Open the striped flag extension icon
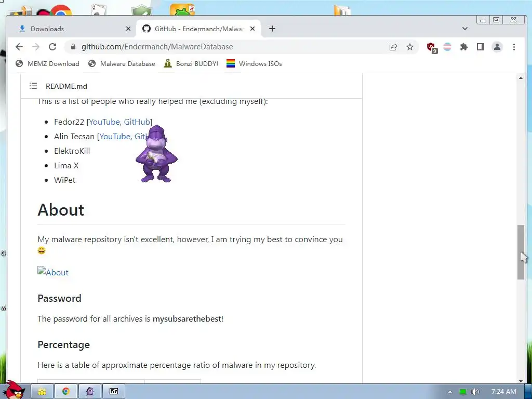This screenshot has height=399, width=532. [447, 47]
